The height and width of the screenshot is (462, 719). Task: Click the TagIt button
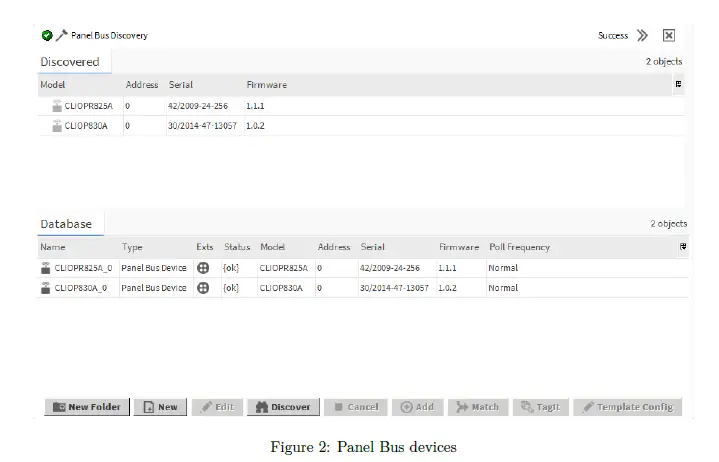tap(541, 407)
